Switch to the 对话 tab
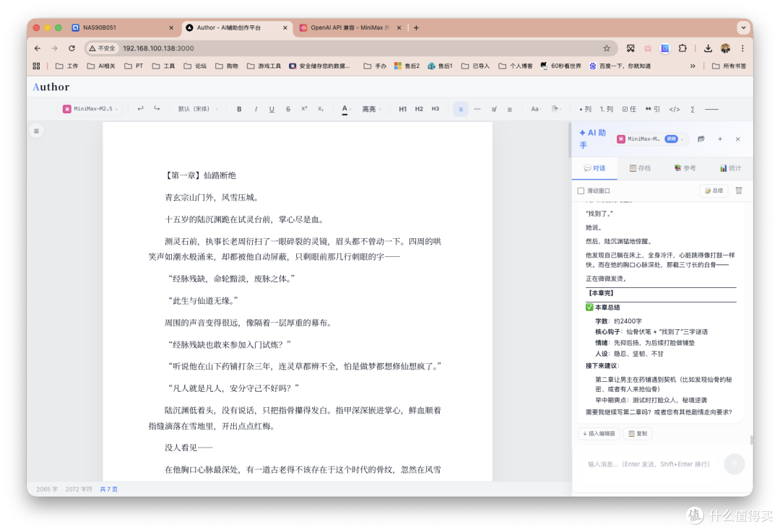 (594, 168)
